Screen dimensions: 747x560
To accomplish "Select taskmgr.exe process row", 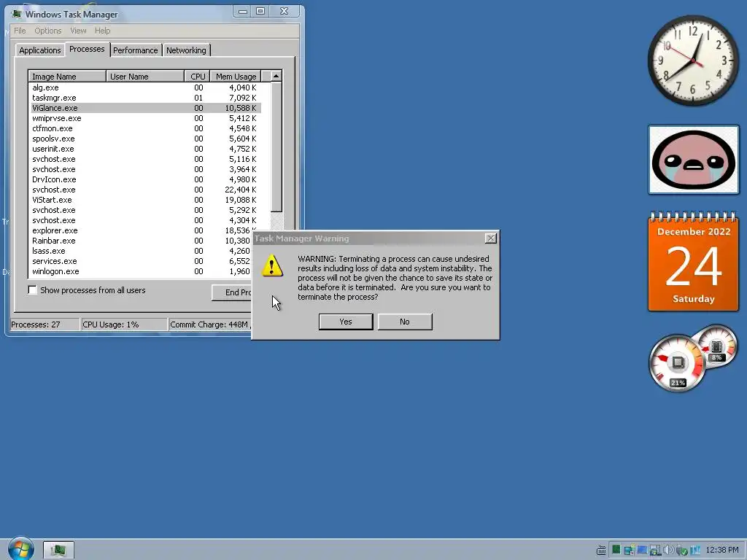I will pyautogui.click(x=145, y=98).
